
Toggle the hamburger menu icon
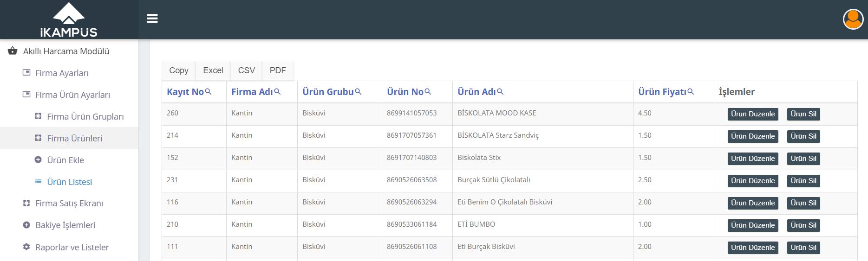(x=152, y=19)
